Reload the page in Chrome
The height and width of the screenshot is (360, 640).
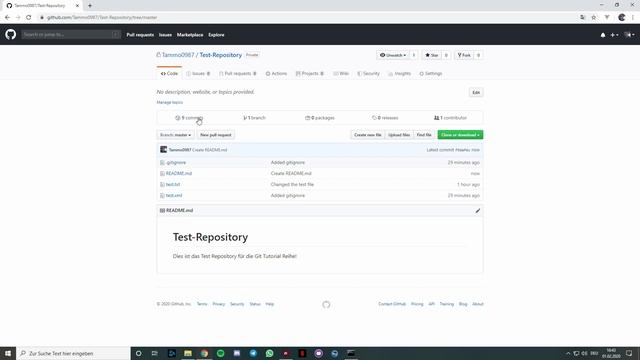coord(29,18)
